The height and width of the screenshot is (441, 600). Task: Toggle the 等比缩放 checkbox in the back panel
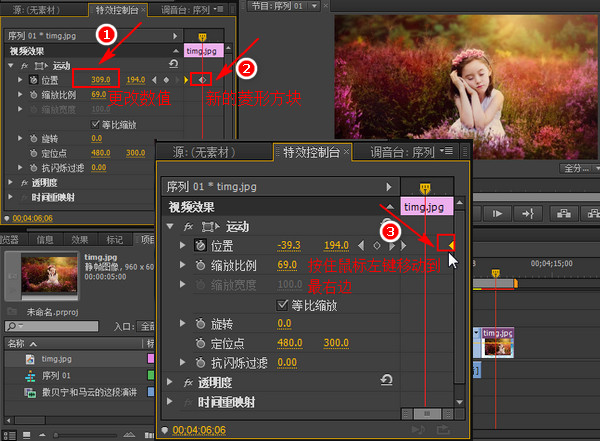pos(95,124)
